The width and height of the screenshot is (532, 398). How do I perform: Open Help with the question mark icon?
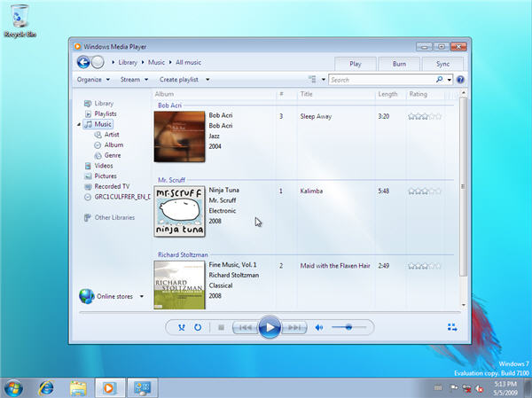click(x=461, y=80)
